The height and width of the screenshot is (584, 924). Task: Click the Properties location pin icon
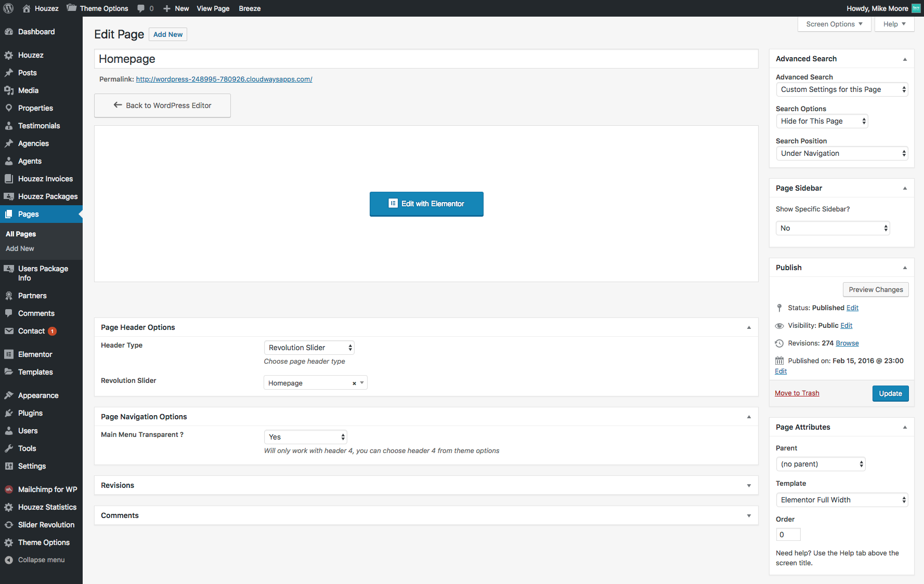(9, 108)
